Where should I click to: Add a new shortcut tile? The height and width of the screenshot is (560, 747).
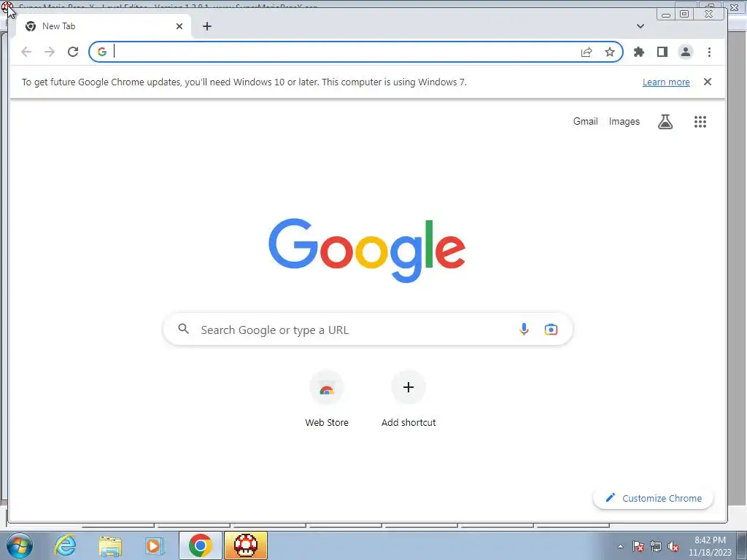coord(409,400)
